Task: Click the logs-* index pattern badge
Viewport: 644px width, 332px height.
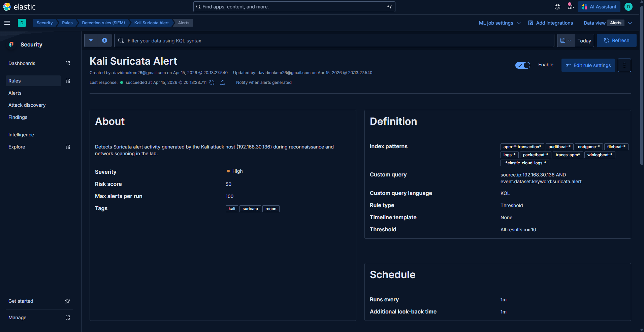Action: [510, 155]
